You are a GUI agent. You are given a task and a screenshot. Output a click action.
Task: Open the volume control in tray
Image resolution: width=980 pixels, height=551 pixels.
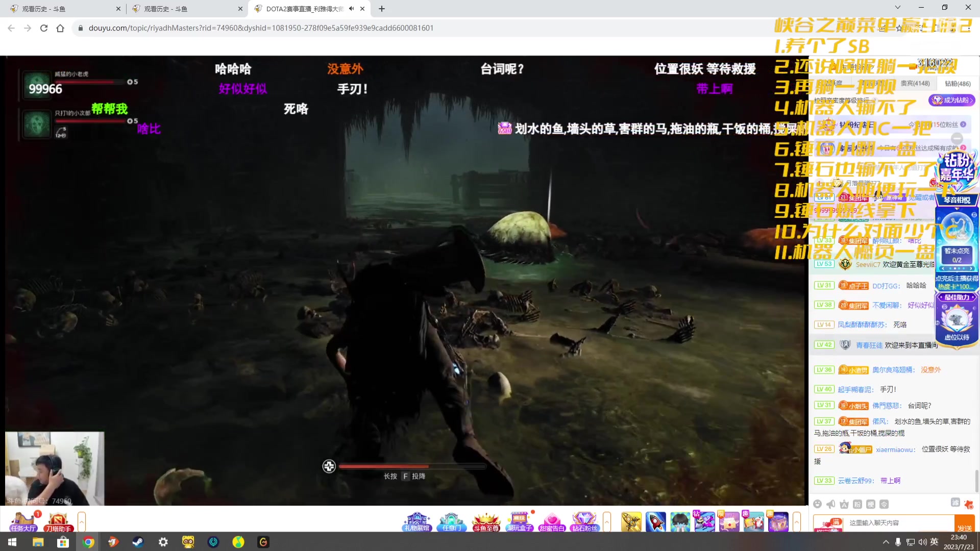923,542
